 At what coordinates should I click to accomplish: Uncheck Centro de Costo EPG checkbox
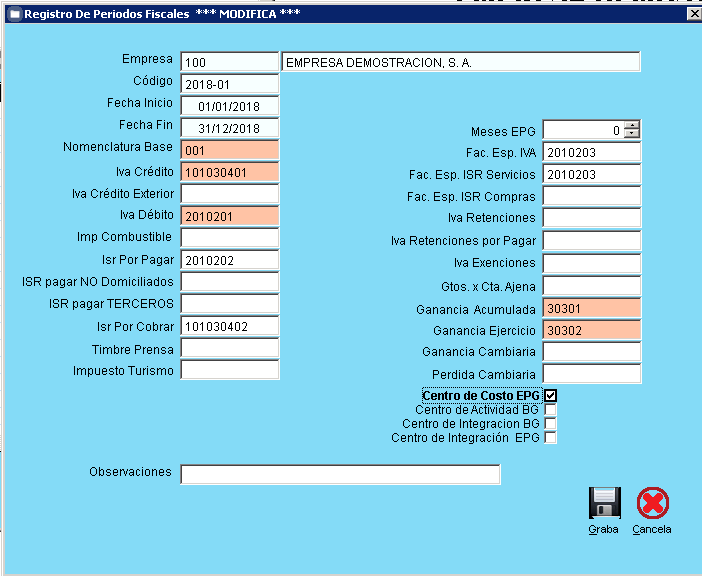550,396
